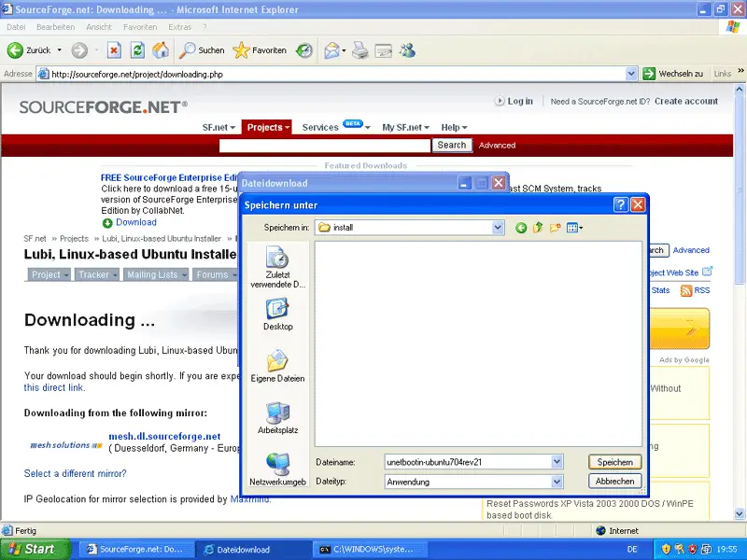This screenshot has width=747, height=560.
Task: Open the Speichern in folder dropdown
Action: [498, 228]
